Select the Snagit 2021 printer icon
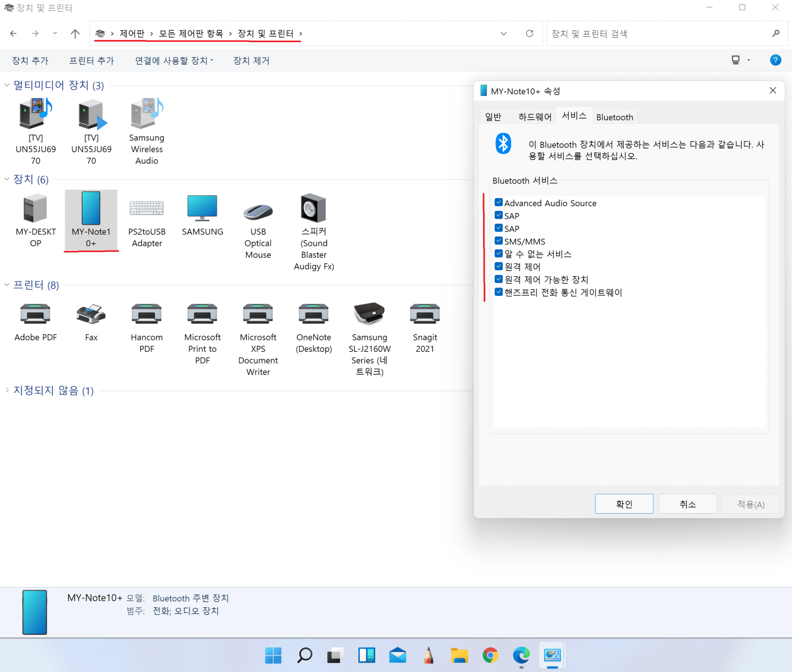792x672 pixels. [425, 314]
